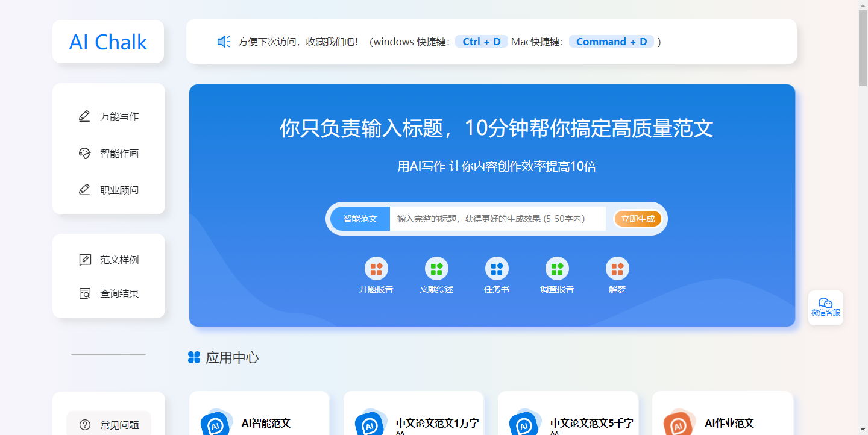Image resolution: width=868 pixels, height=435 pixels.
Task: Click the title input field
Action: click(497, 219)
